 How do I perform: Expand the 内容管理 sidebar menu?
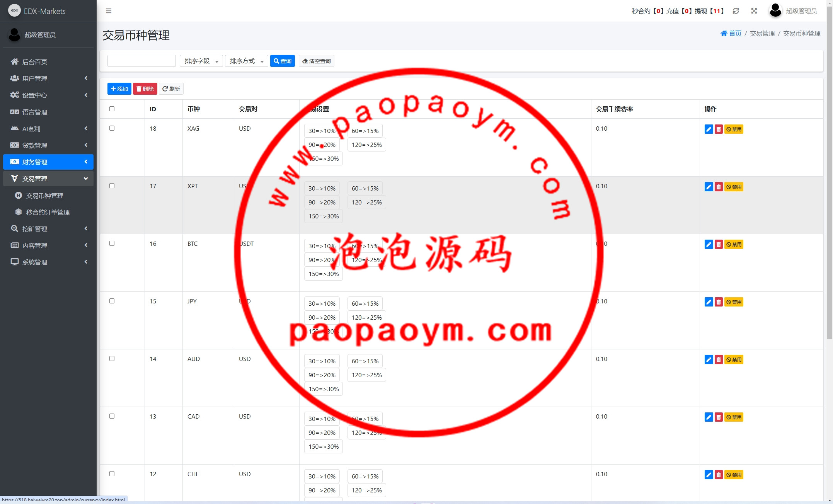point(48,245)
